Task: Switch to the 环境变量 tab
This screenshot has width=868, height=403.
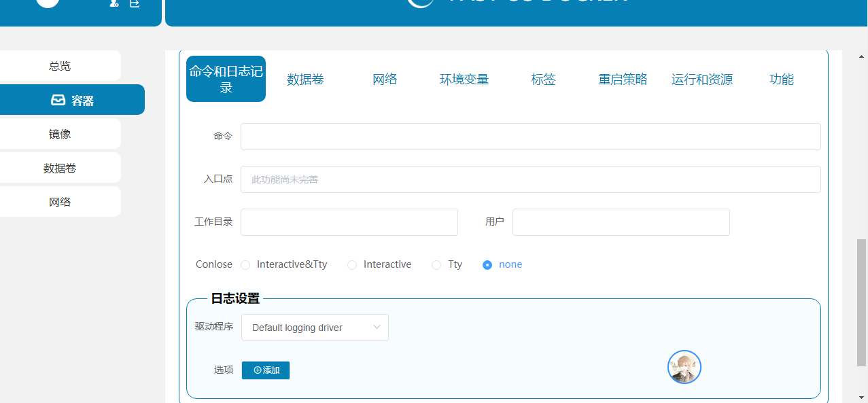Action: (x=464, y=80)
